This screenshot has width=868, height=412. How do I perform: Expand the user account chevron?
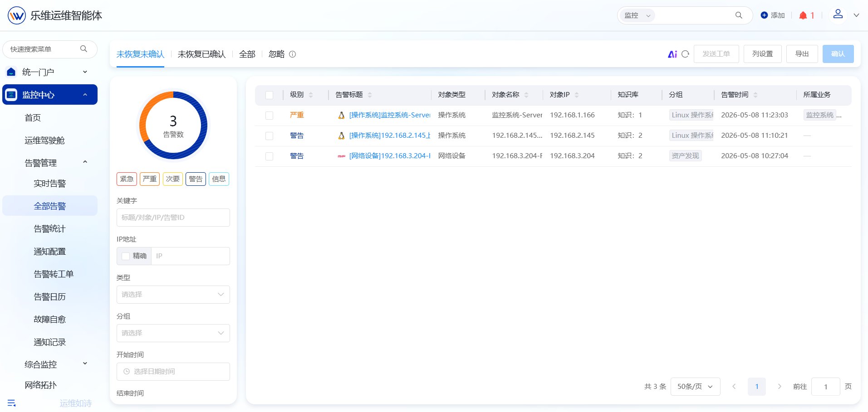(857, 15)
